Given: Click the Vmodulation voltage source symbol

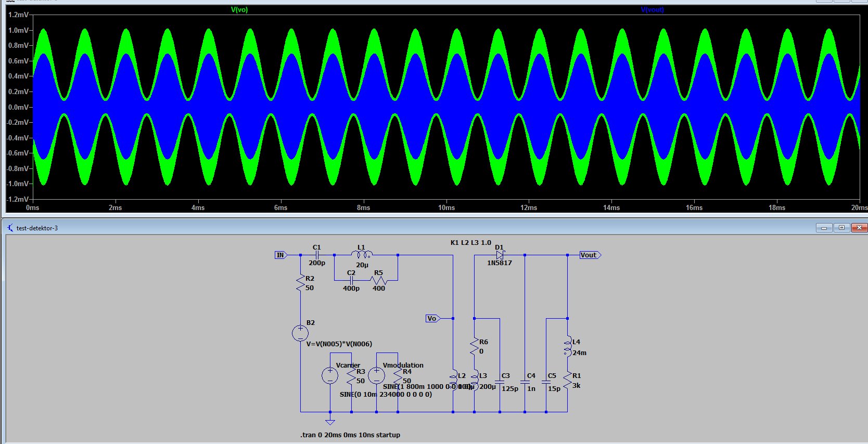Looking at the screenshot, I should 376,375.
